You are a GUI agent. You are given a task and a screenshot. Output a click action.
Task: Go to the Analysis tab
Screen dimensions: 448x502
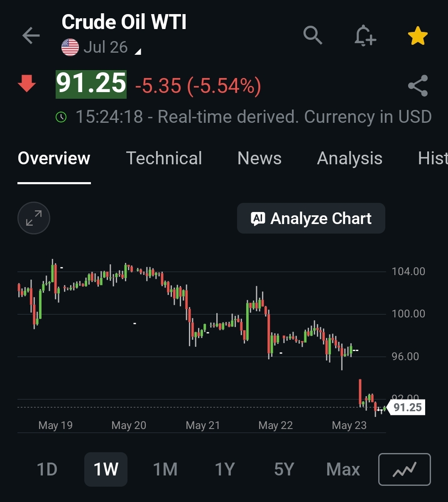[x=350, y=158]
